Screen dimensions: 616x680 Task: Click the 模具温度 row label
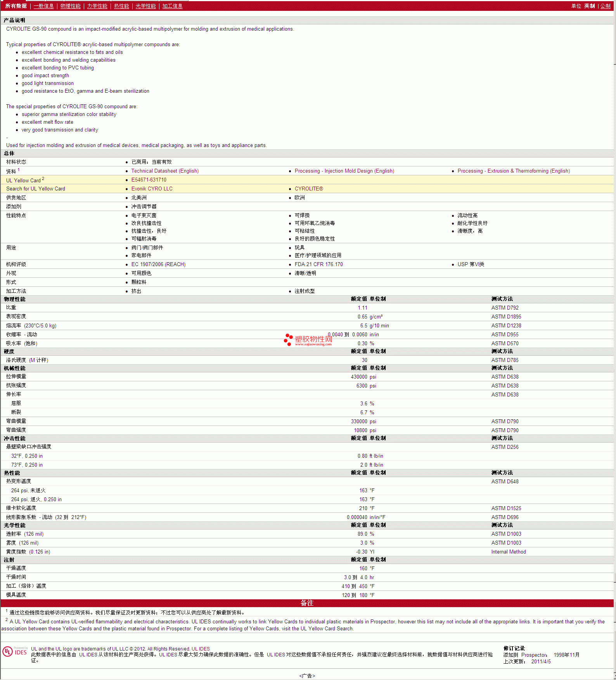click(x=16, y=595)
